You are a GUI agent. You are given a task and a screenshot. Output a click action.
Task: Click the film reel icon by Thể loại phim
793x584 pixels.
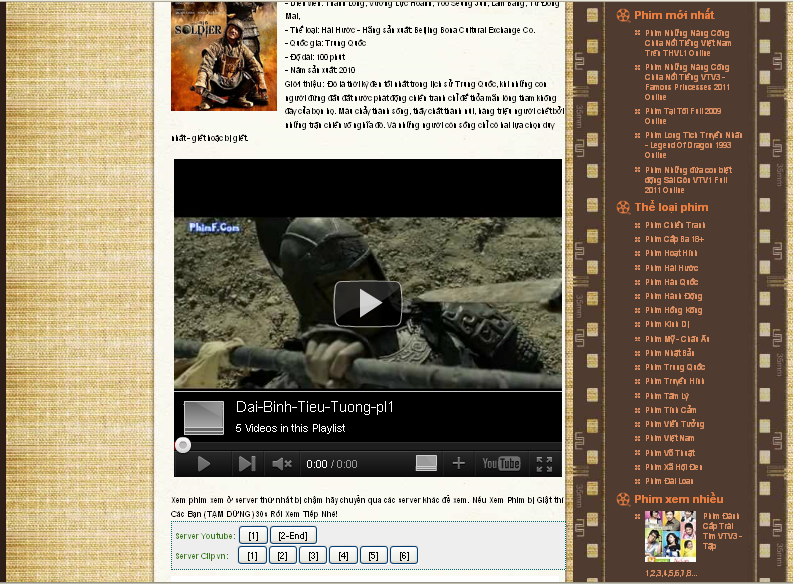click(x=623, y=207)
